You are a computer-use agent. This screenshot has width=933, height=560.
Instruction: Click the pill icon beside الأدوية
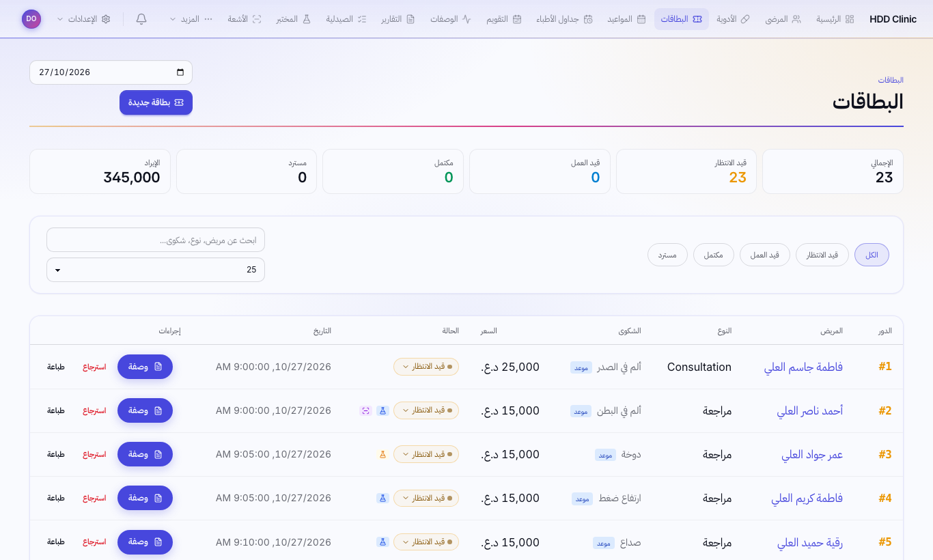tap(745, 19)
